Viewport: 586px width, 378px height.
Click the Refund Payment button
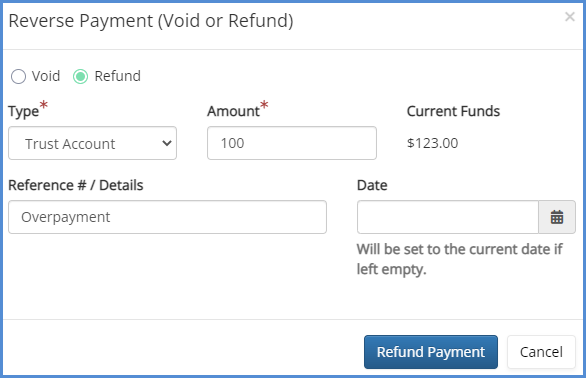[431, 352]
